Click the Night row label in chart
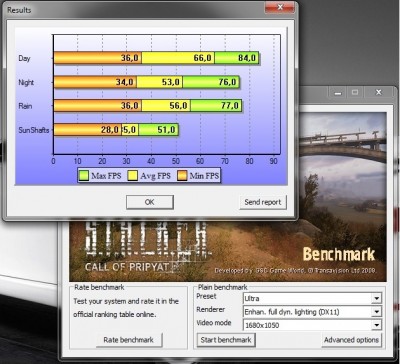This screenshot has height=364, width=400. (x=26, y=82)
